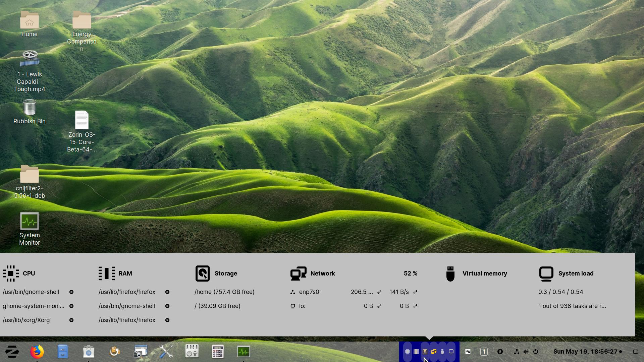Click the Virtual memory section header
Screen dimensions: 644x362
tap(484, 274)
